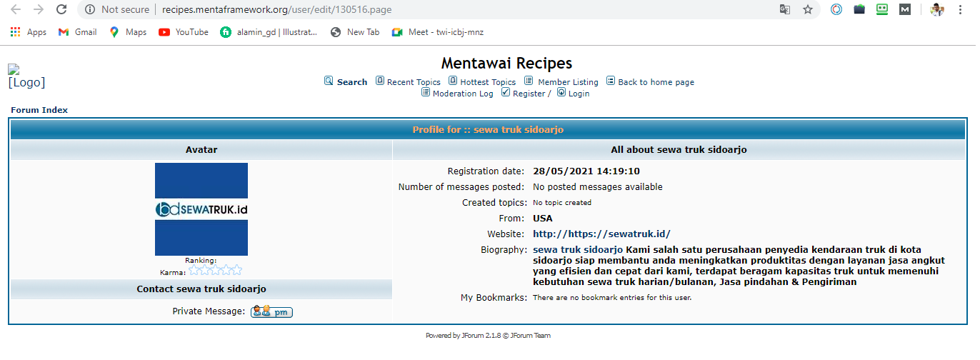Click the registration date 28/05/2021 14:19:10
This screenshot has width=980, height=360.
pos(586,171)
